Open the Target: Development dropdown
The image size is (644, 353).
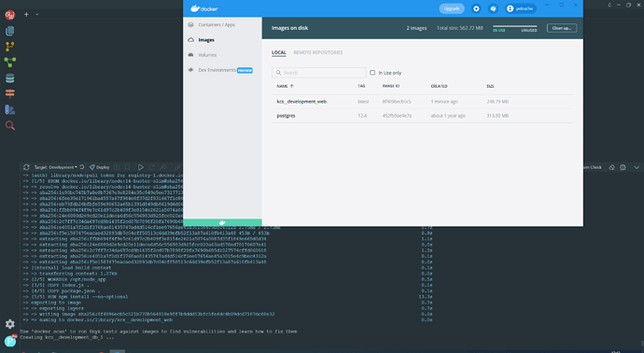[x=55, y=167]
